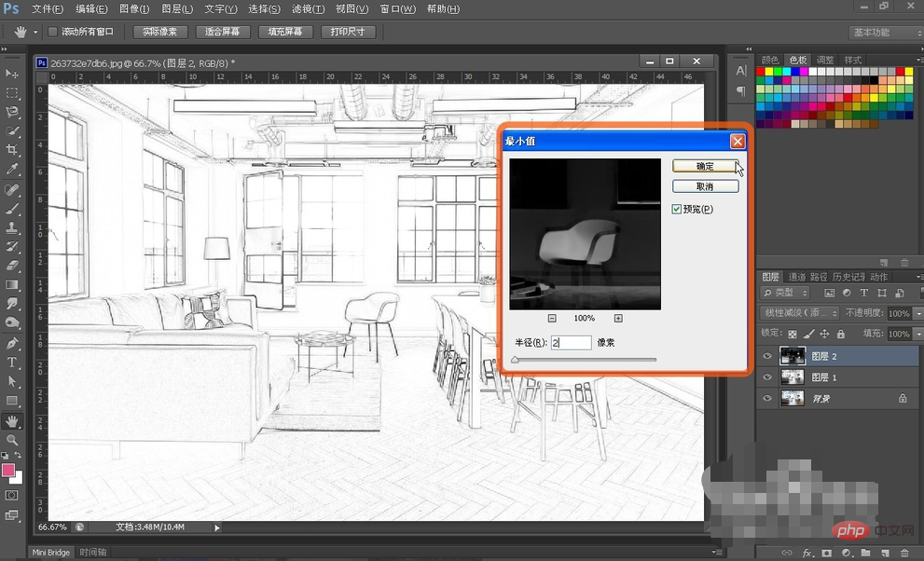
Task: Select the Crop tool
Action: tap(12, 149)
